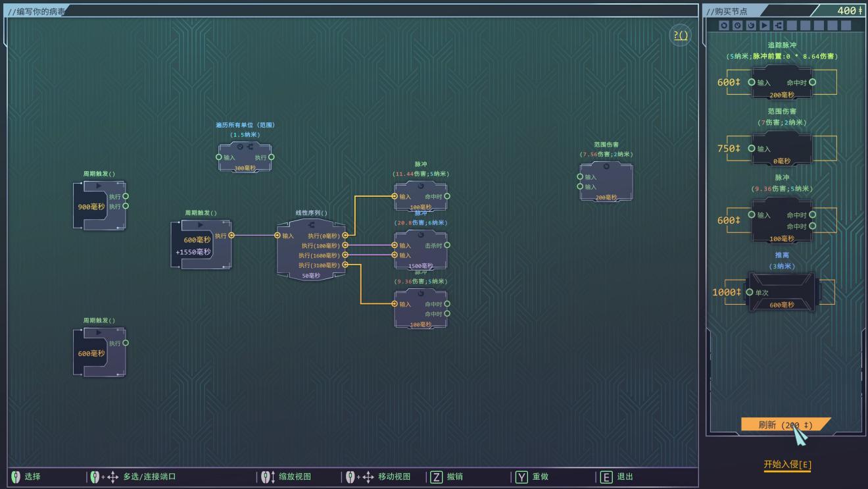Click the E 退出 exit key hint
Viewport: 868px width, 489px height.
pos(606,476)
